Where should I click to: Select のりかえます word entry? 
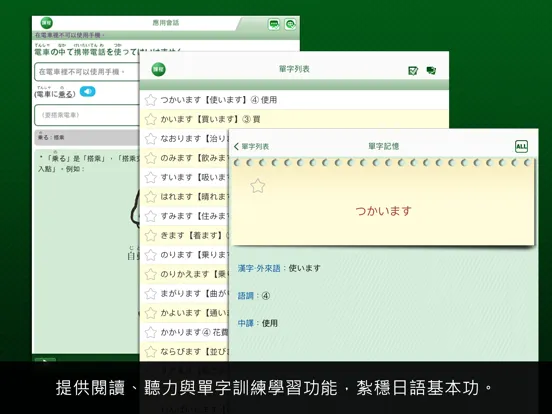point(184,274)
